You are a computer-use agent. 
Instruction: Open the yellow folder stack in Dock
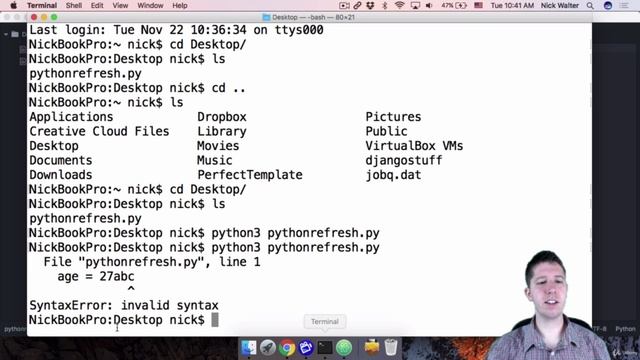coord(372,347)
